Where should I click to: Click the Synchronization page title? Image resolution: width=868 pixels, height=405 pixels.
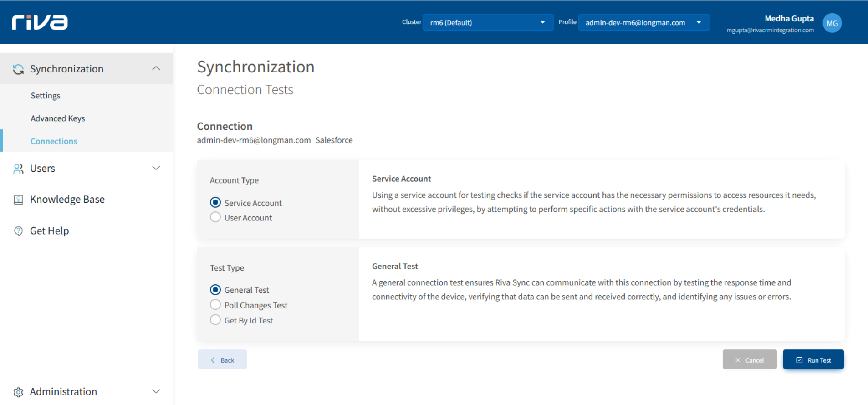(x=255, y=67)
